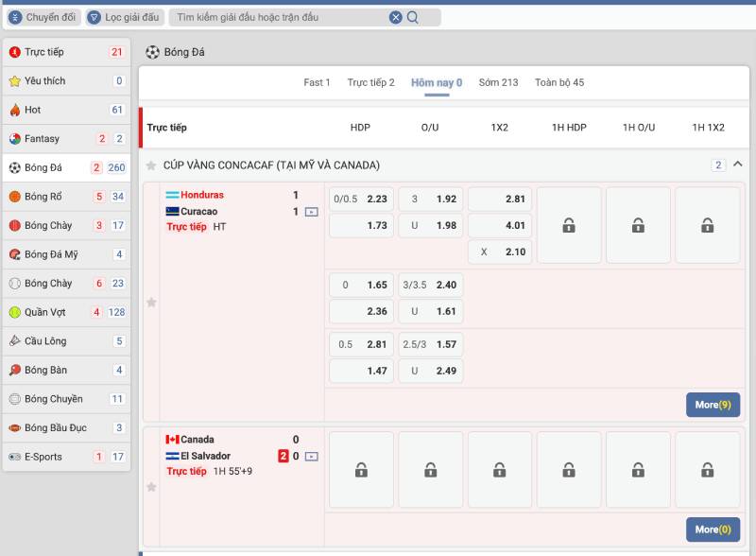Screen dimensions: 756x556
Task: Select Honduras handicap odds 2.23
Action: (x=361, y=200)
